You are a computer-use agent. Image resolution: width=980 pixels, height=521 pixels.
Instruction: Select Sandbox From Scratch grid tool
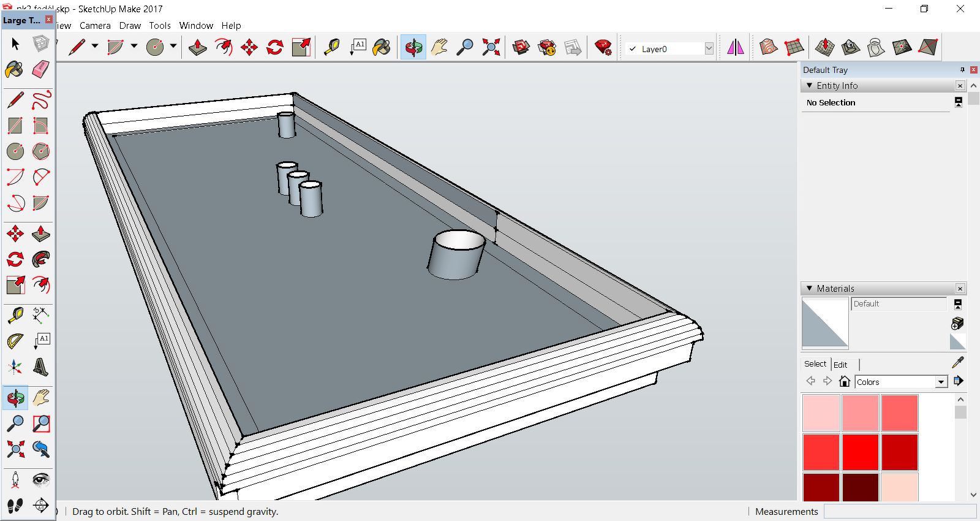pos(794,47)
